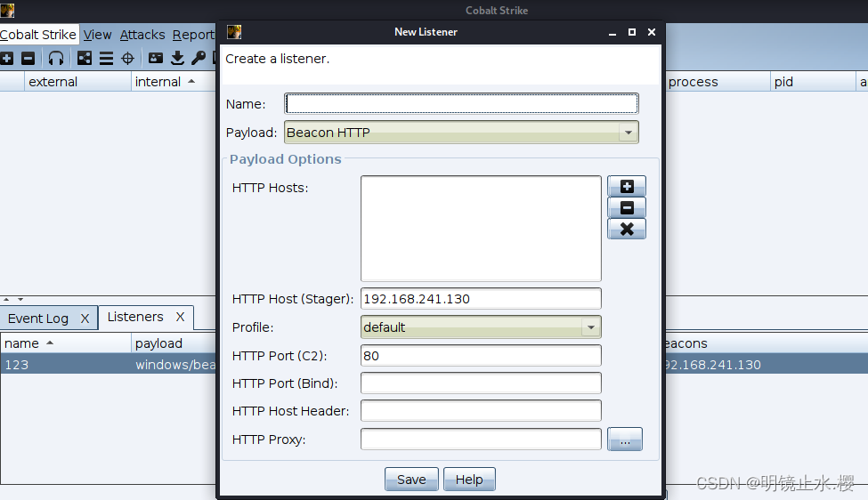Click the Help button in dialog

[469, 479]
